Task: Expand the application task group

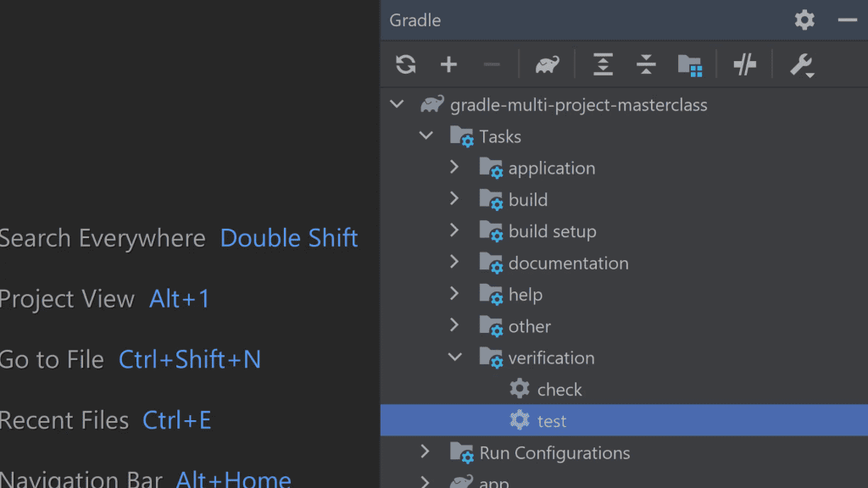Action: [x=454, y=168]
